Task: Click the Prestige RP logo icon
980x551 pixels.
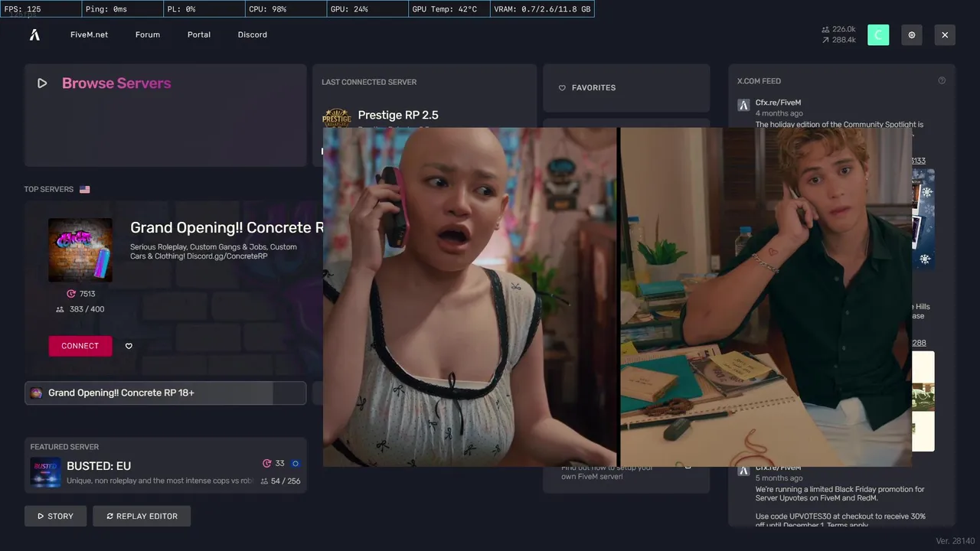Action: coord(336,118)
